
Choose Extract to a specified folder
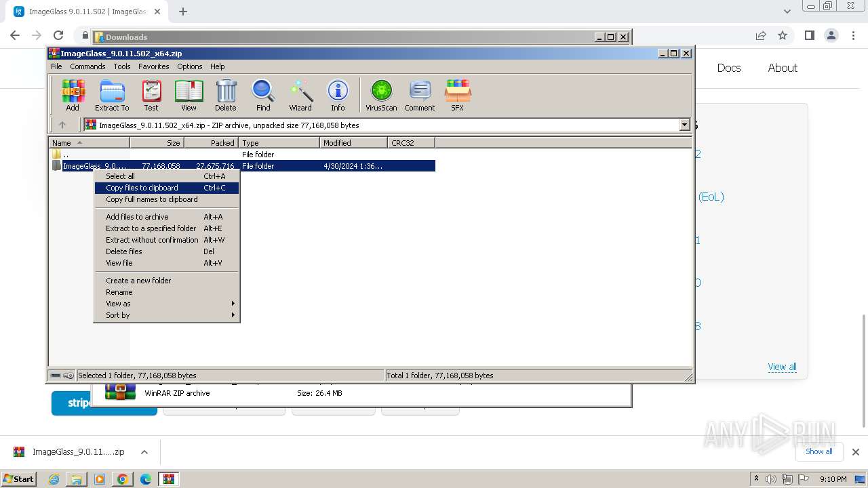pos(167,228)
